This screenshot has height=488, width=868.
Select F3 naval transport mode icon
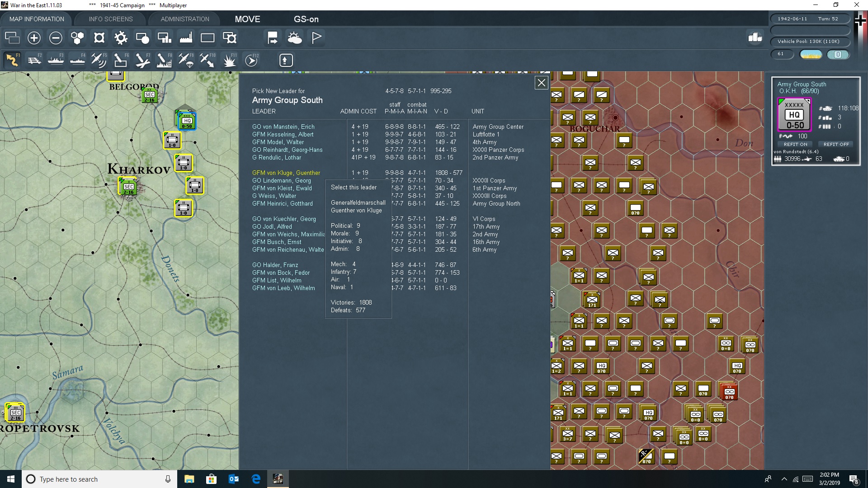click(56, 60)
